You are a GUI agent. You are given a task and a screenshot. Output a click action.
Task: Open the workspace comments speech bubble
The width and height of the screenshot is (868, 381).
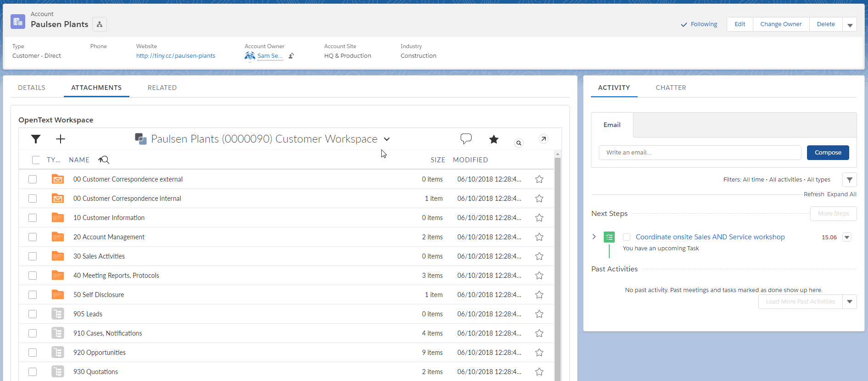click(466, 139)
